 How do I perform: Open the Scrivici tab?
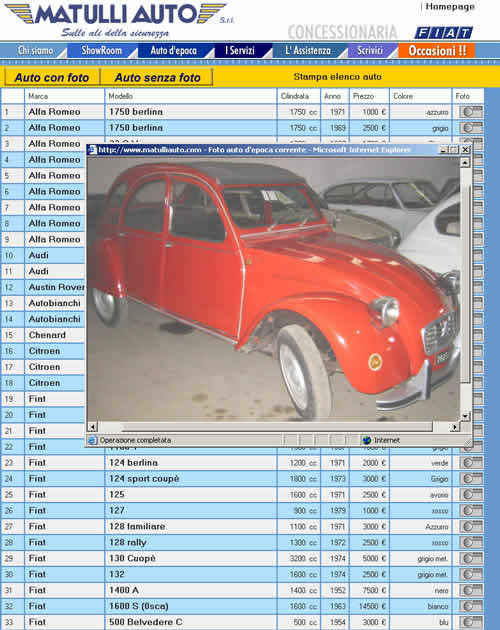(370, 51)
